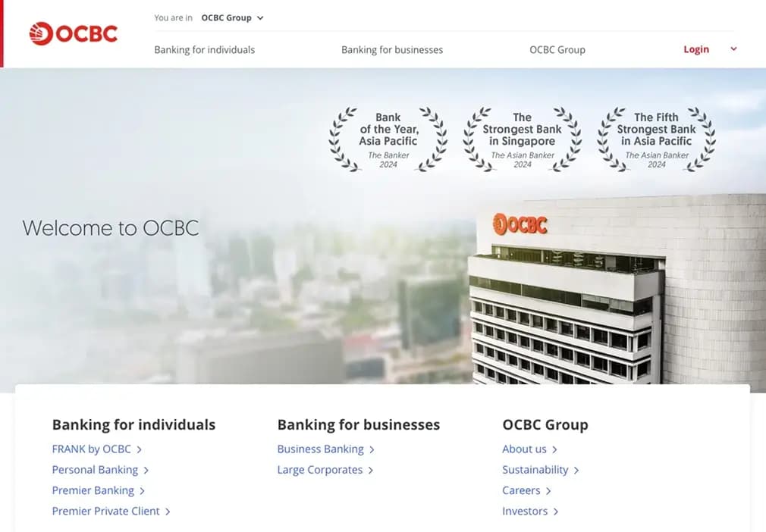
Task: Expand the chevron next to Login
Action: [733, 49]
